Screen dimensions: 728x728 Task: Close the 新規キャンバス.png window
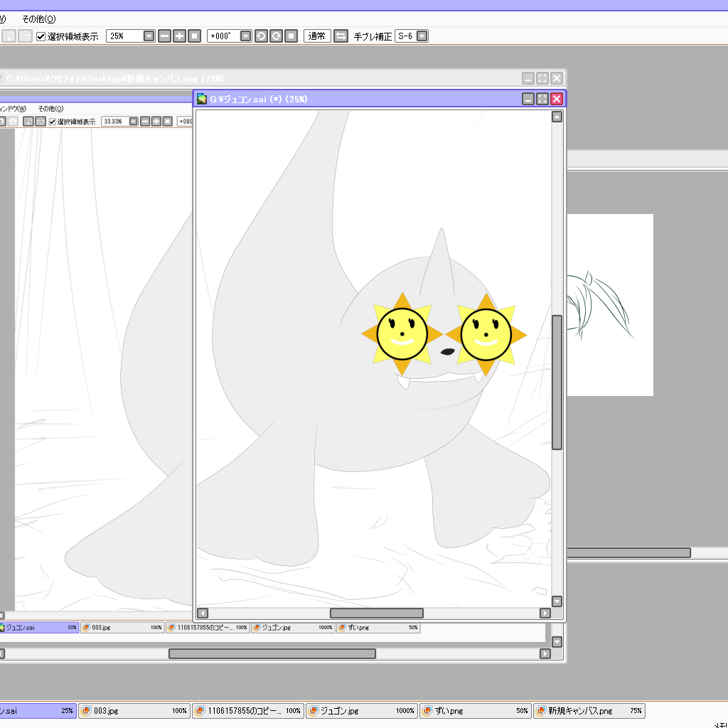point(557,78)
